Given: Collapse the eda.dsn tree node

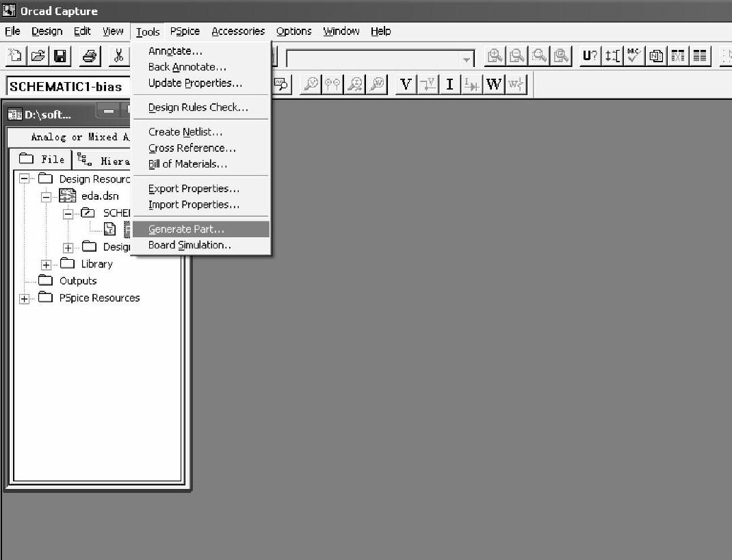Looking at the screenshot, I should (x=46, y=197).
